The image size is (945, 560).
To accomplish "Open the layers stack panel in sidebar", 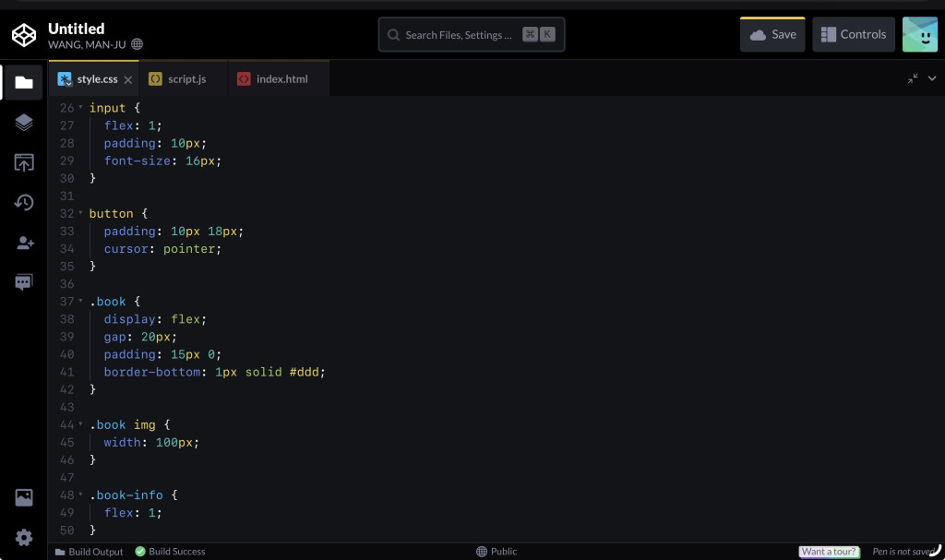I will [23, 123].
